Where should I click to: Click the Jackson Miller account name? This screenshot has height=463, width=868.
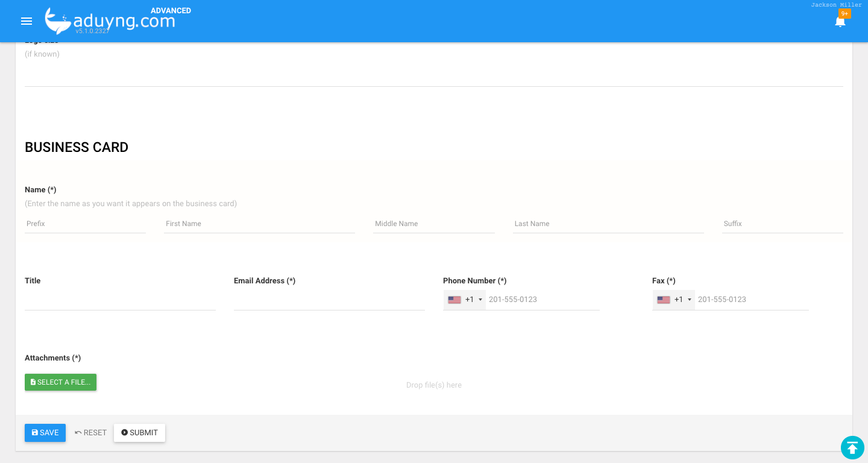836,4
